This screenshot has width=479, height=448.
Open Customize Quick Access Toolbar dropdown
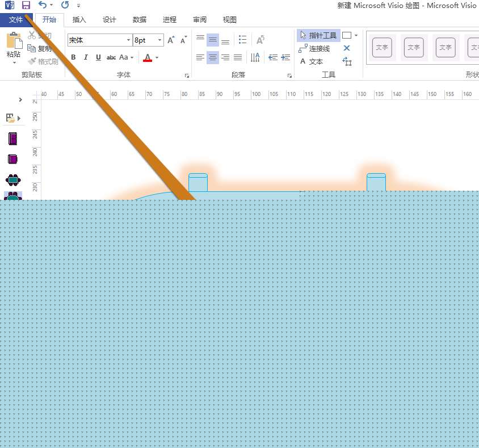click(78, 5)
